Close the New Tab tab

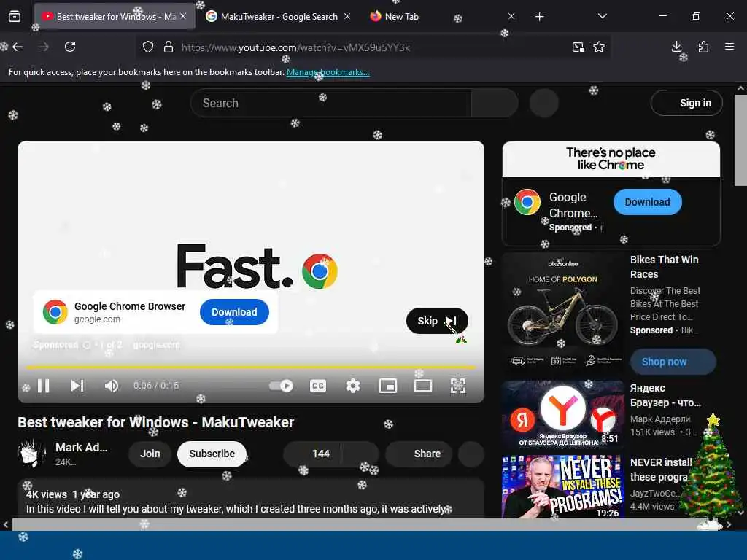click(511, 16)
